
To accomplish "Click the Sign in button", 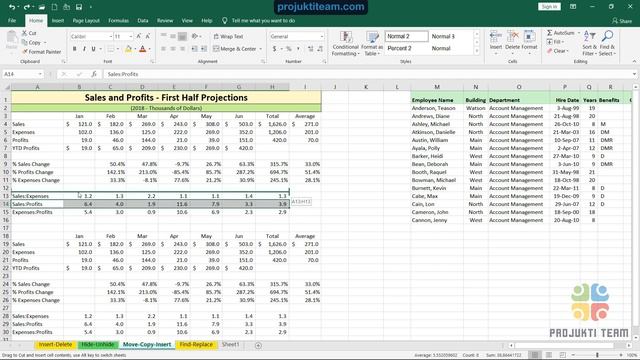I will click(x=549, y=7).
